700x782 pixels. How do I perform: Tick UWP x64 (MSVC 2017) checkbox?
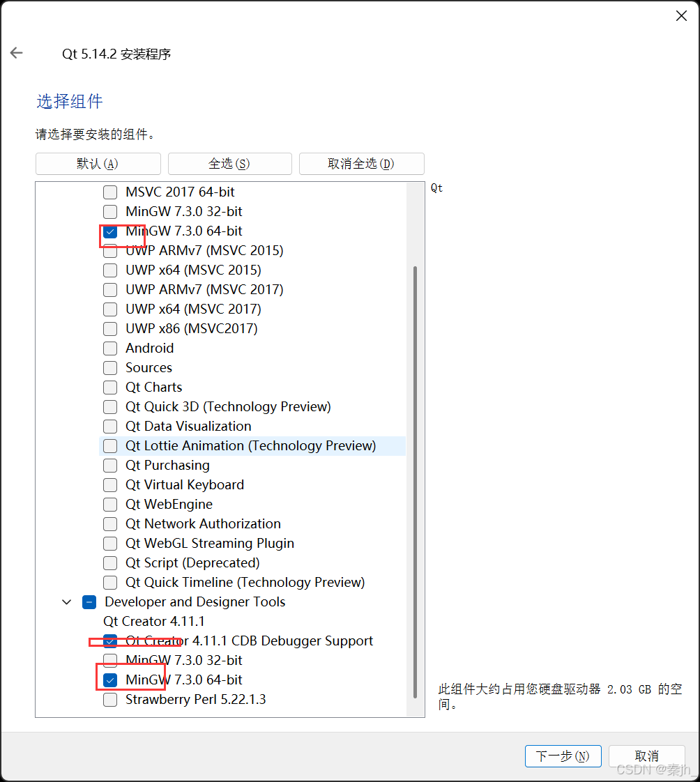[109, 309]
